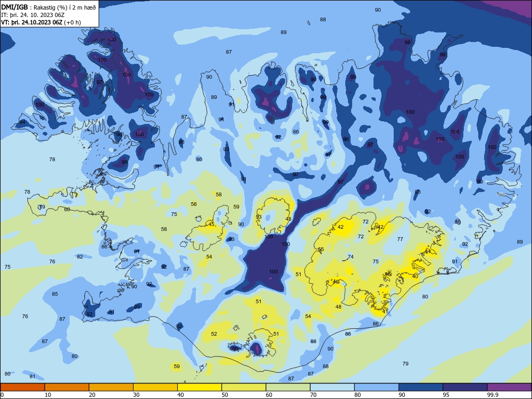Select the dark blue 90–95 legend swatch

coord(421,387)
